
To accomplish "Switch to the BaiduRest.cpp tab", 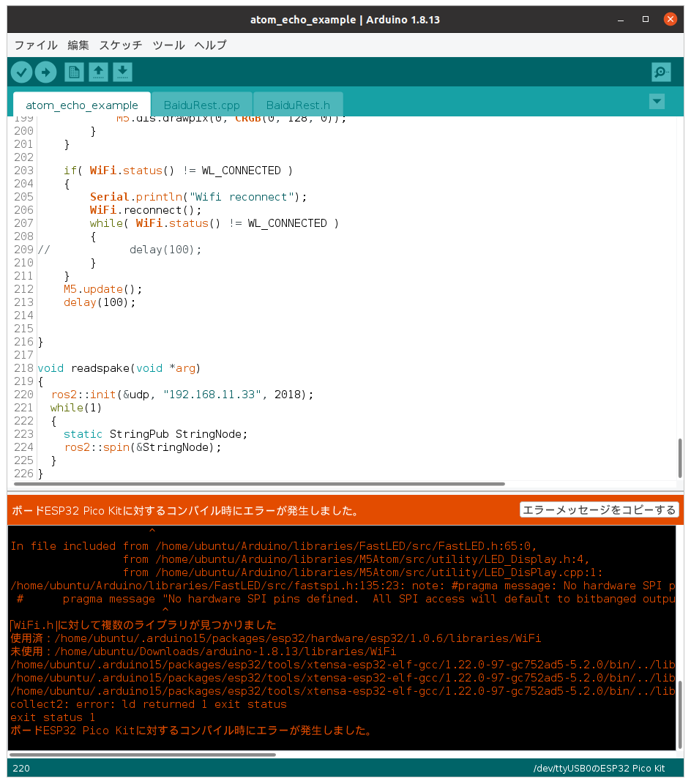I will (201, 105).
